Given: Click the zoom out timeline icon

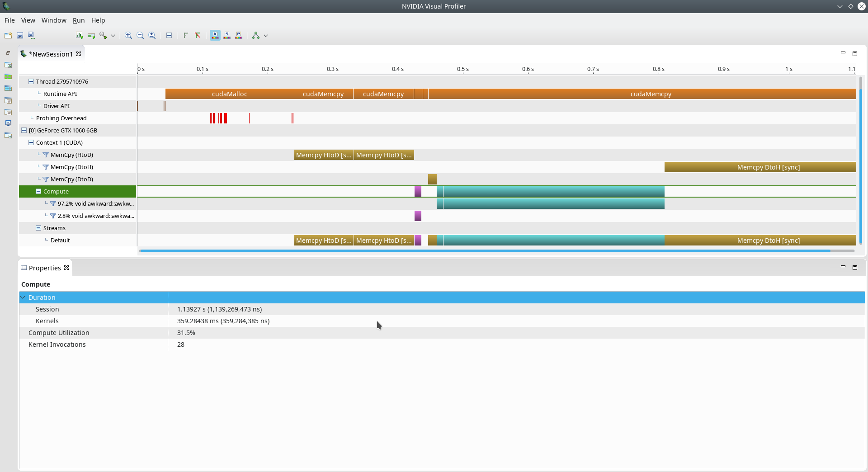Looking at the screenshot, I should pos(140,35).
